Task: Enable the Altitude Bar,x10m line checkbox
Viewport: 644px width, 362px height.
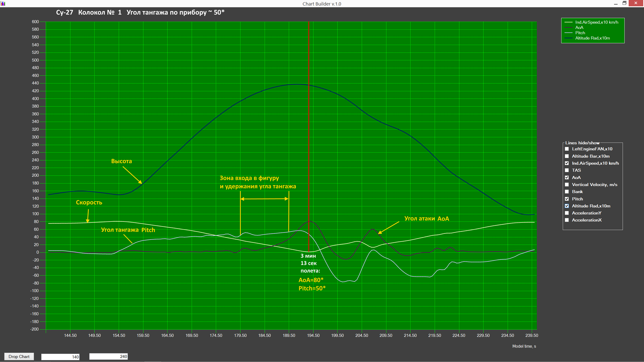Action: tap(567, 156)
